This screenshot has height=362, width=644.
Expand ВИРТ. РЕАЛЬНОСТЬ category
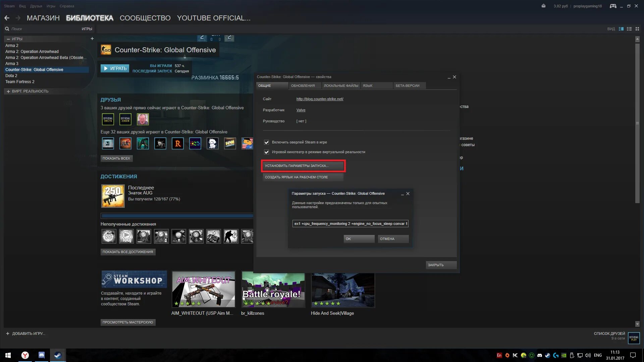pos(8,91)
